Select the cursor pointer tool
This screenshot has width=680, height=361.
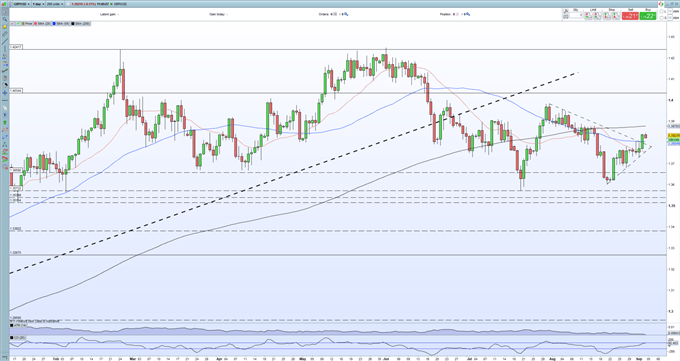[x=5, y=12]
